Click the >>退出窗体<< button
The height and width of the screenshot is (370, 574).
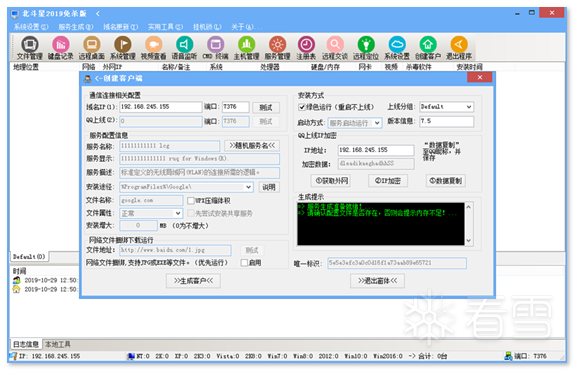click(377, 281)
